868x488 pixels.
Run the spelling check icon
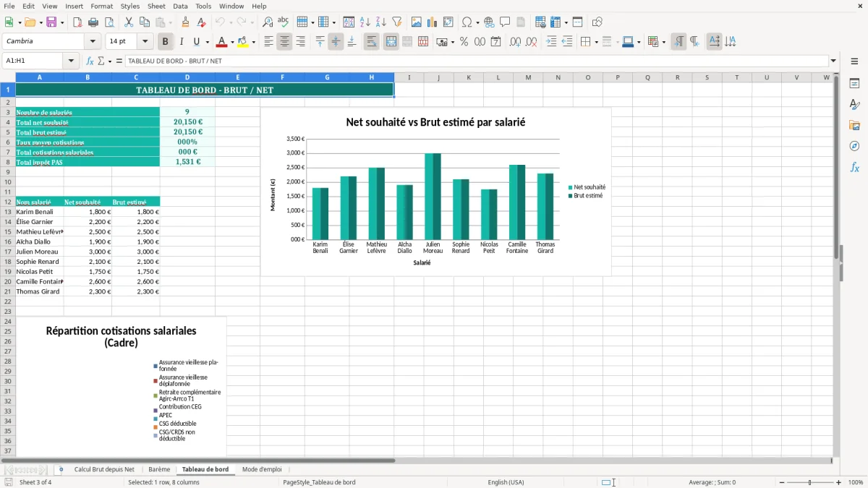(283, 22)
